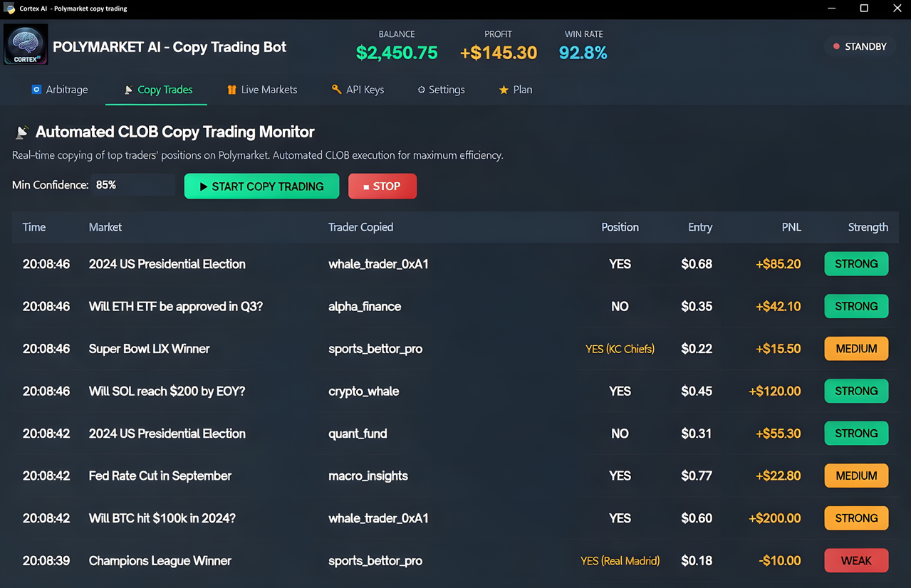Screen dimensions: 911x588
Task: Select the Plan tab
Action: pos(516,90)
